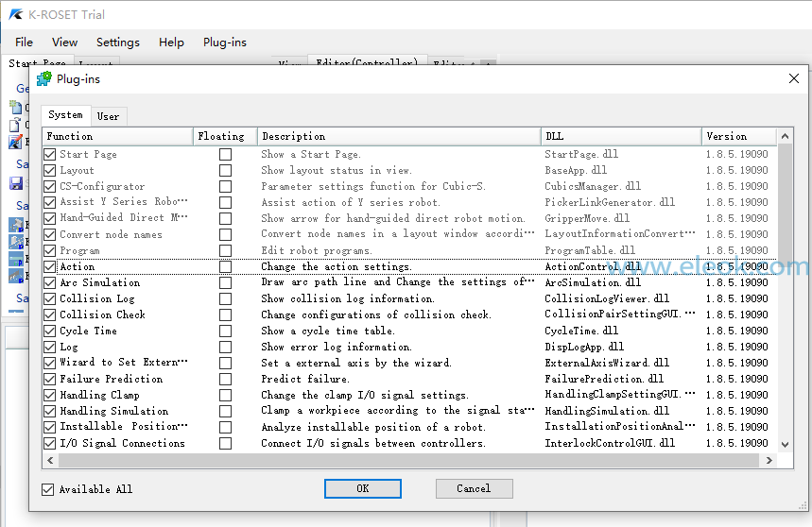Screen dimensions: 812x527
Task: Open the Settings menu
Action: [118, 42]
